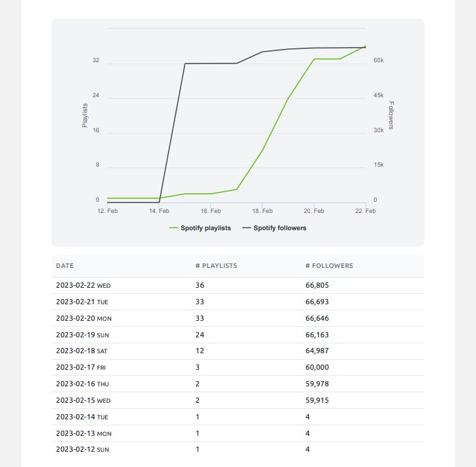
Task: Toggle the Spotify followers legend item
Action: coord(274,228)
